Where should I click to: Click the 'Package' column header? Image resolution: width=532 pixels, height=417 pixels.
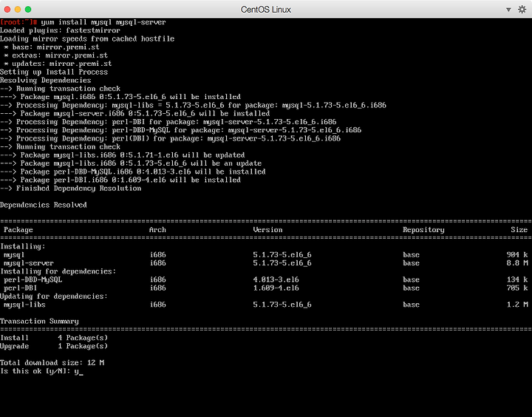coord(18,230)
